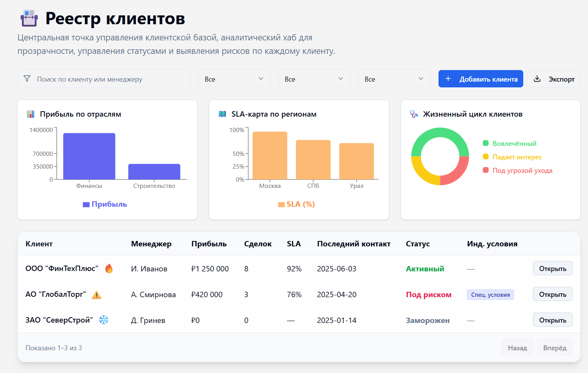Open the third Все filter dropdown

(x=395, y=79)
